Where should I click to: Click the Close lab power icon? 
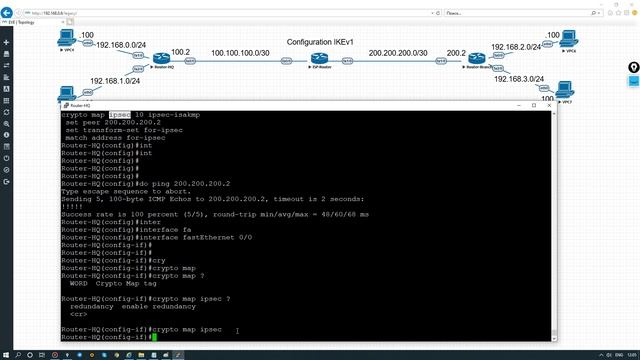pos(6,158)
